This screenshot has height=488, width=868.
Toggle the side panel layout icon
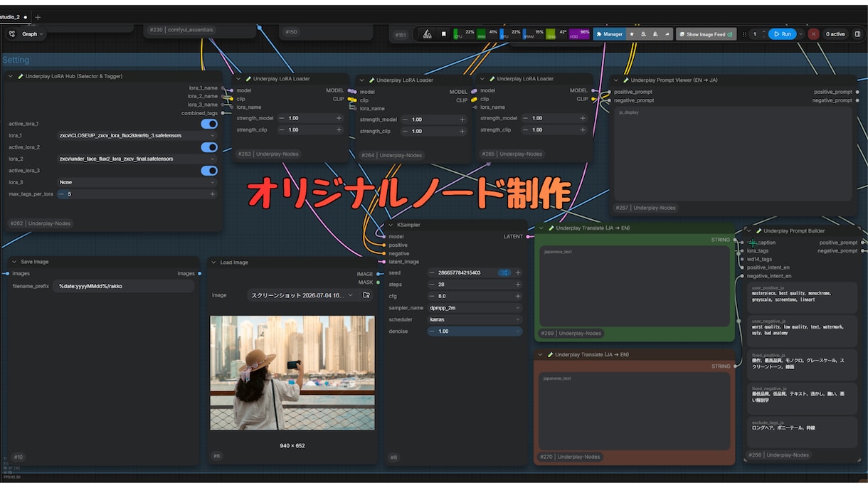coord(857,33)
